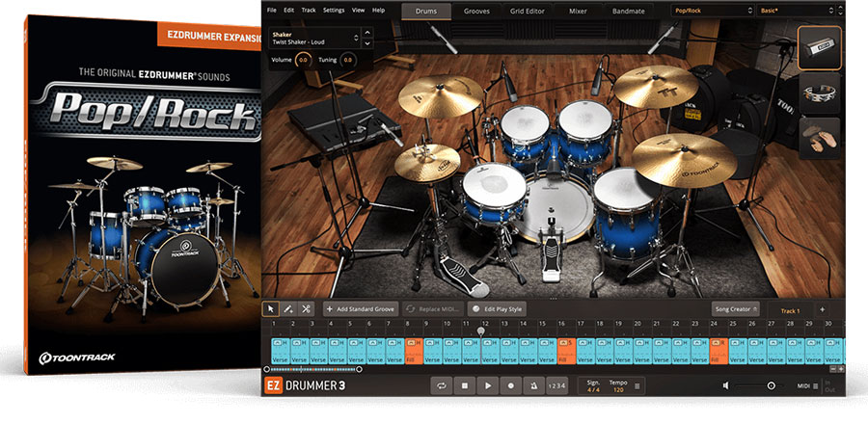This screenshot has height=424, width=868.
Task: Select the tambourine percussion thumbnail
Action: (820, 93)
